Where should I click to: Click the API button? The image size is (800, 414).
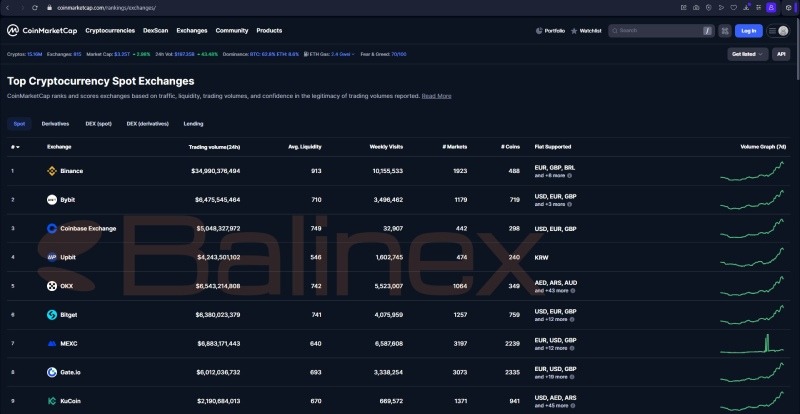(x=781, y=54)
